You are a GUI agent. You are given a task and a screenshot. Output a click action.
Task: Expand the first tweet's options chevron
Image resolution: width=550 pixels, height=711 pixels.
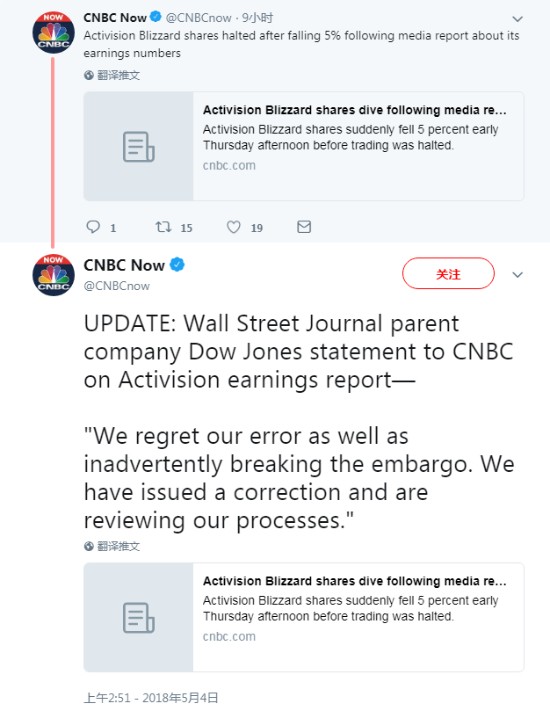pyautogui.click(x=517, y=19)
